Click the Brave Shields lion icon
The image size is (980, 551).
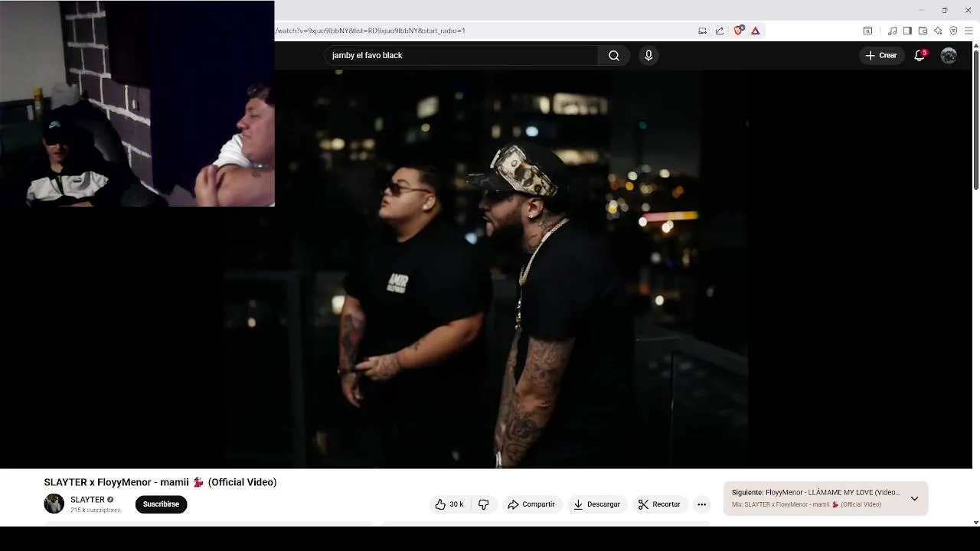[738, 31]
